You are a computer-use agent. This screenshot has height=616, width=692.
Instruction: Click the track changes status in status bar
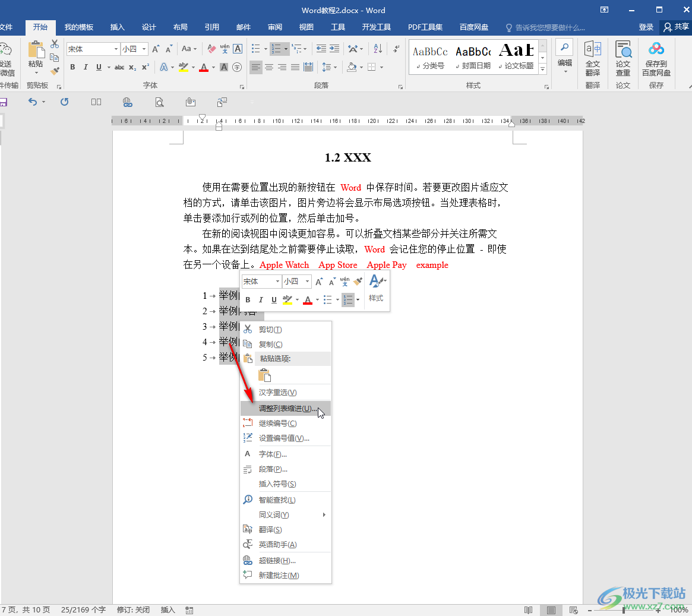(x=133, y=610)
